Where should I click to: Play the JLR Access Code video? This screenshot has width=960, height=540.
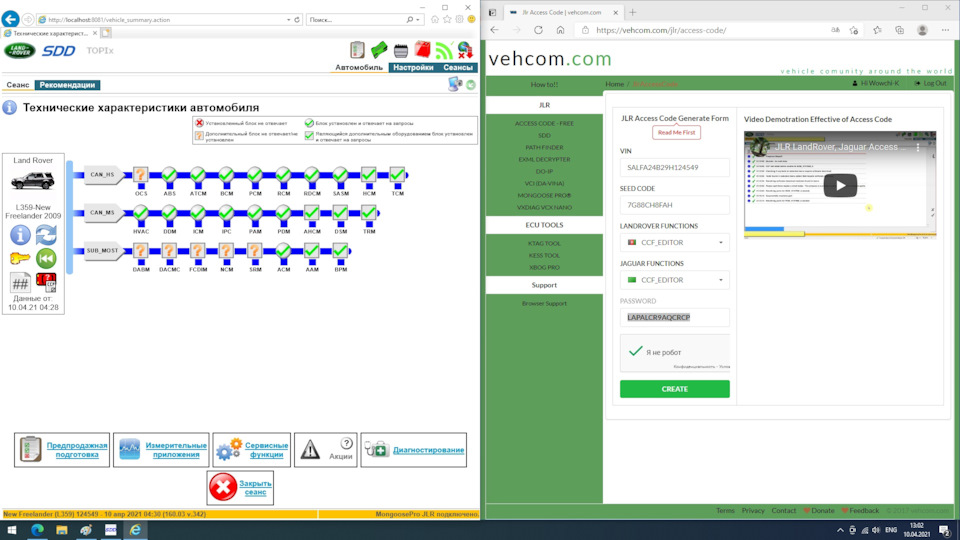coord(840,186)
